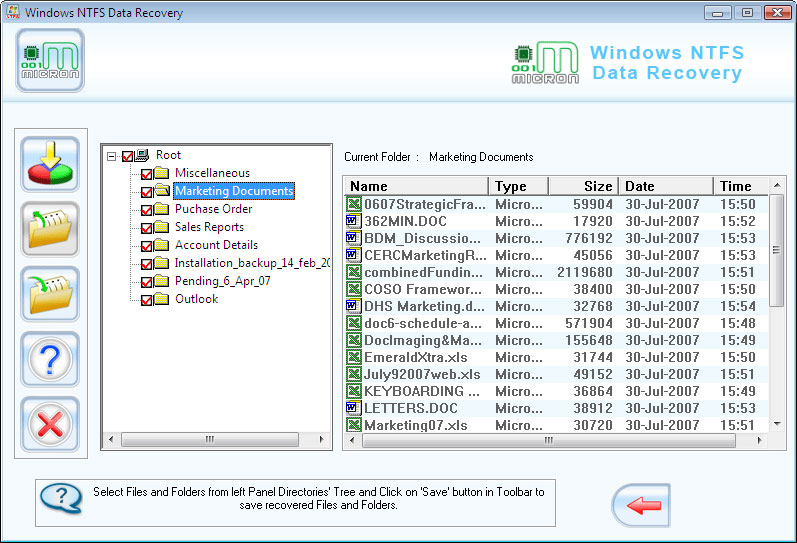The width and height of the screenshot is (797, 543).
Task: Uncheck the Root checkbox
Action: pos(128,156)
